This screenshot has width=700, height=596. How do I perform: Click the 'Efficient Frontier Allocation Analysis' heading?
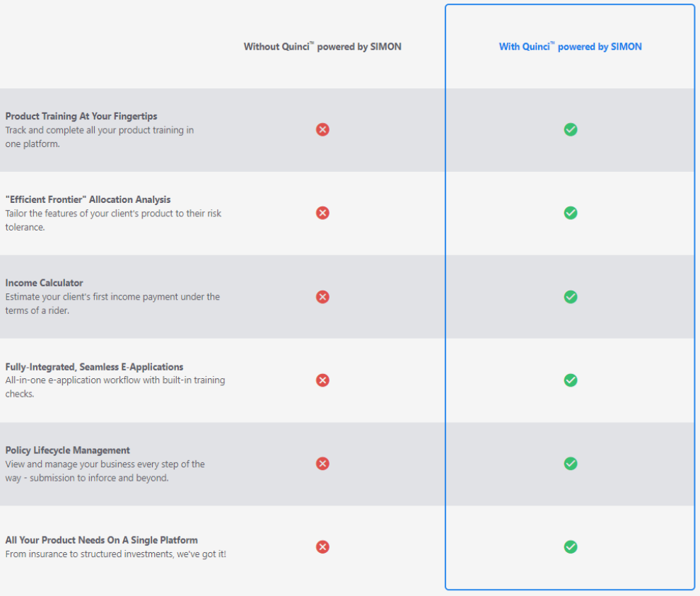88,199
